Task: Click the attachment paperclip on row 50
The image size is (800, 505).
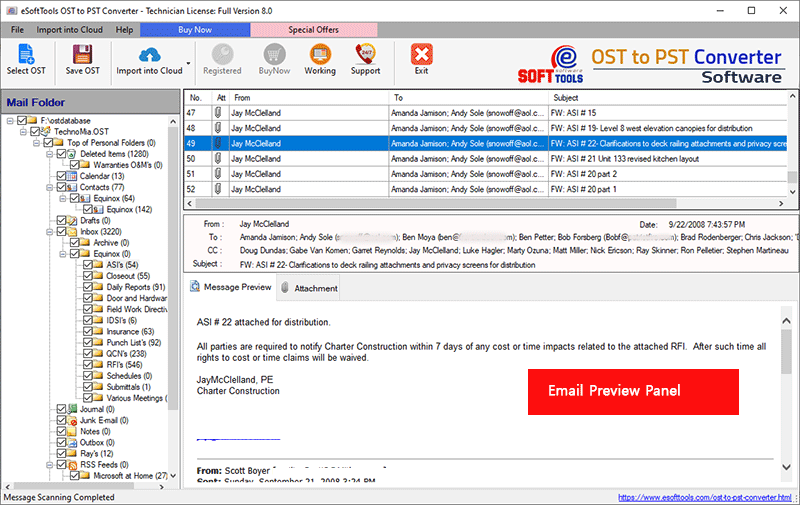Action: point(218,159)
